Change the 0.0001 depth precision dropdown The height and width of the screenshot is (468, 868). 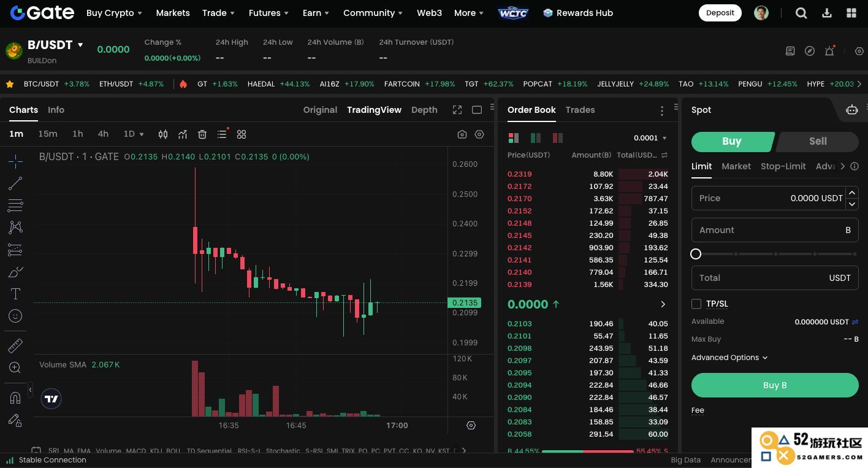click(x=650, y=138)
